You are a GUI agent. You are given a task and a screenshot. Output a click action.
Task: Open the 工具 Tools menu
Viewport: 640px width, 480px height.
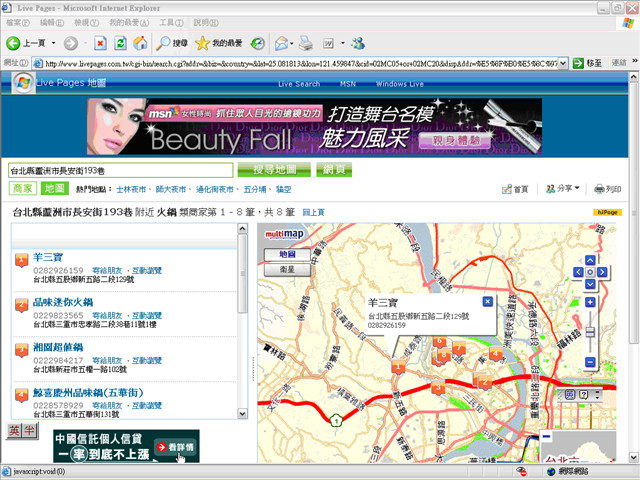click(x=171, y=22)
